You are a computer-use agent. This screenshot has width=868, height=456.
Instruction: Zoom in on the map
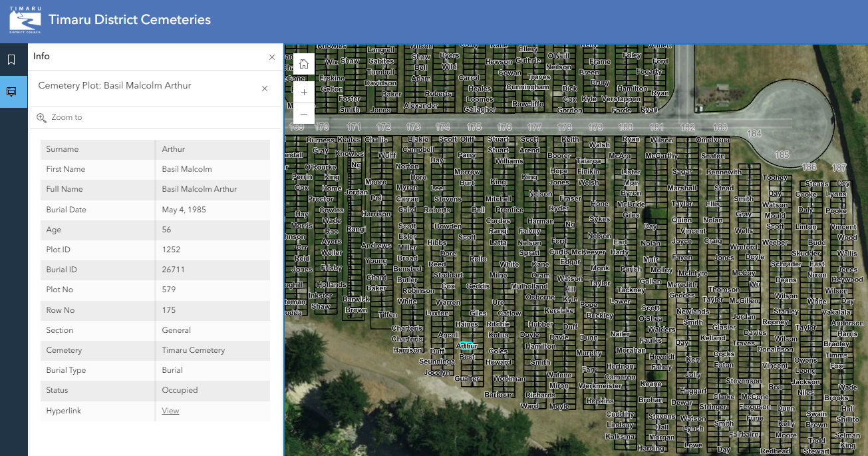coord(304,93)
